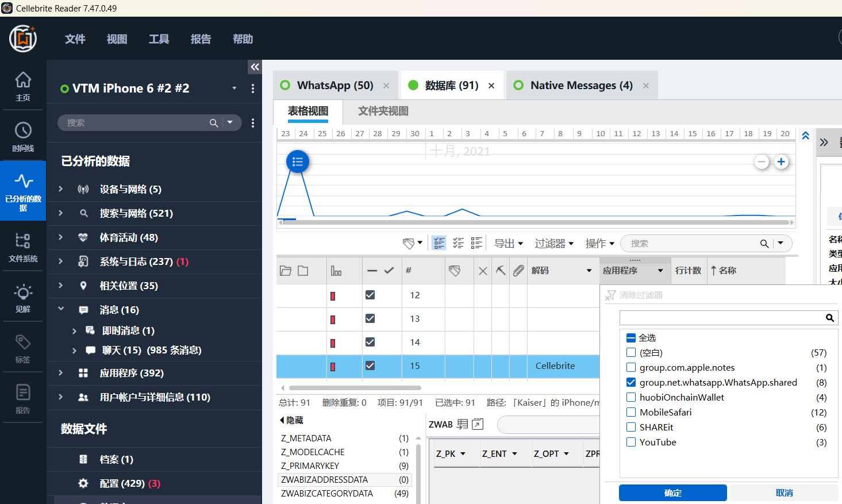The height and width of the screenshot is (504, 842).
Task: Open the 导出 export dropdown
Action: click(509, 244)
